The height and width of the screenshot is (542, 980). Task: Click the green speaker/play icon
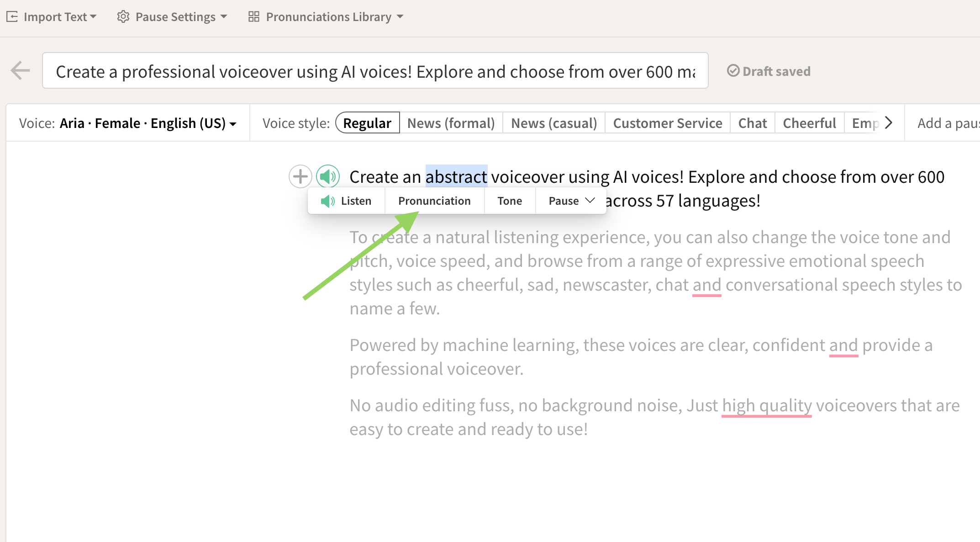[327, 175]
